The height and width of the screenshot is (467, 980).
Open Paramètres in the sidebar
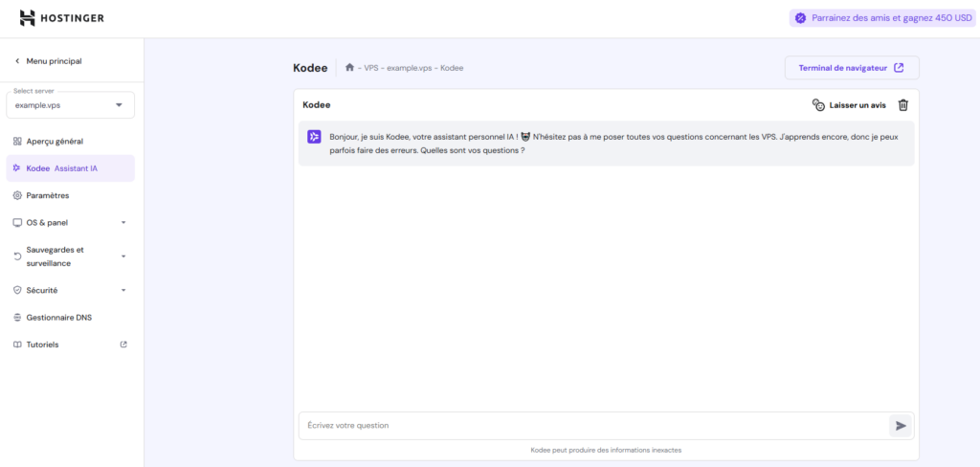(70, 195)
